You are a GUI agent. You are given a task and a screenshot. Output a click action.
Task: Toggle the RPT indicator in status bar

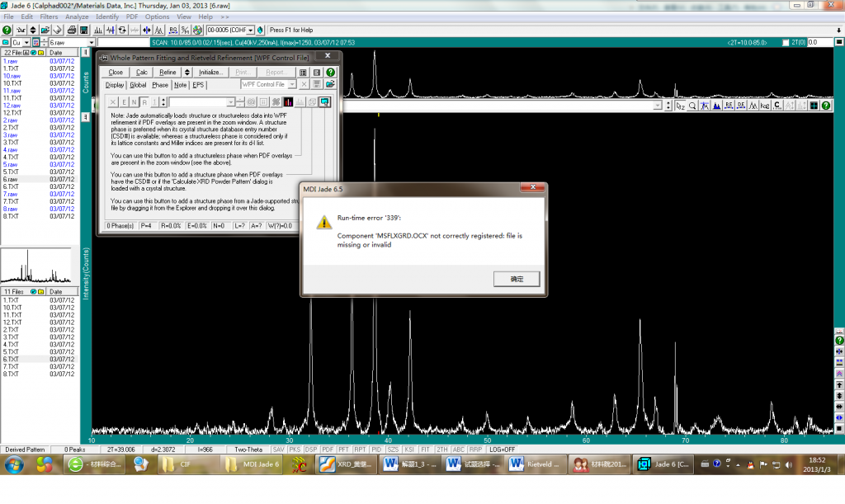click(360, 450)
